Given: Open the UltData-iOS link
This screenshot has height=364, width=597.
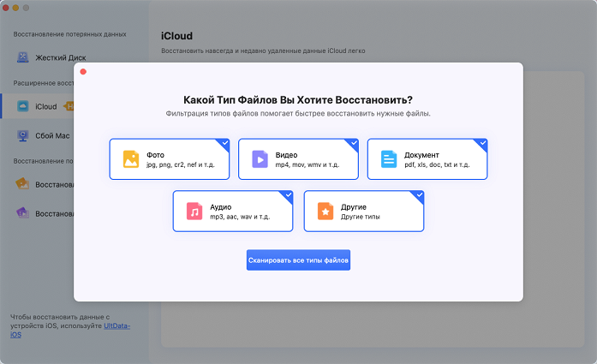Looking at the screenshot, I should click(116, 326).
